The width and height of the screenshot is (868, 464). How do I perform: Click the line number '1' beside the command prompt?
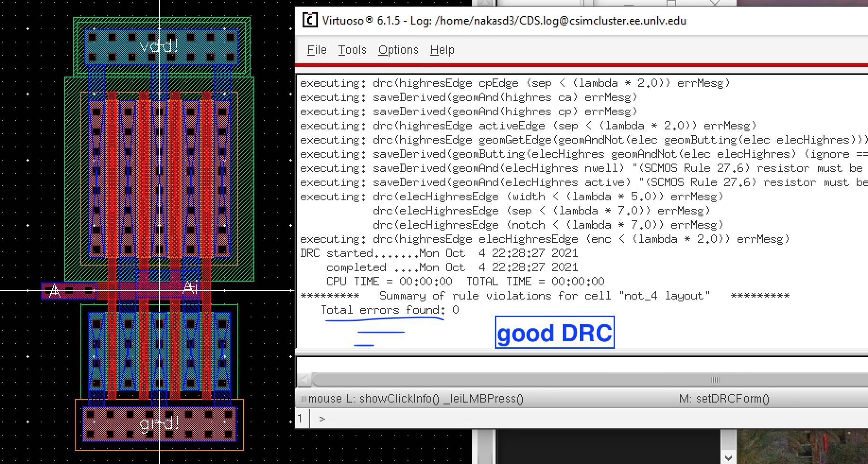pos(300,418)
